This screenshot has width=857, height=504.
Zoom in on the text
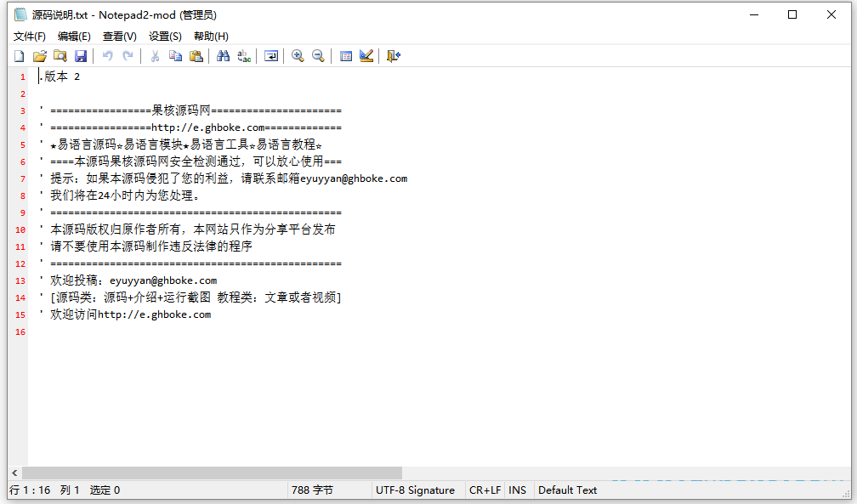(x=298, y=55)
